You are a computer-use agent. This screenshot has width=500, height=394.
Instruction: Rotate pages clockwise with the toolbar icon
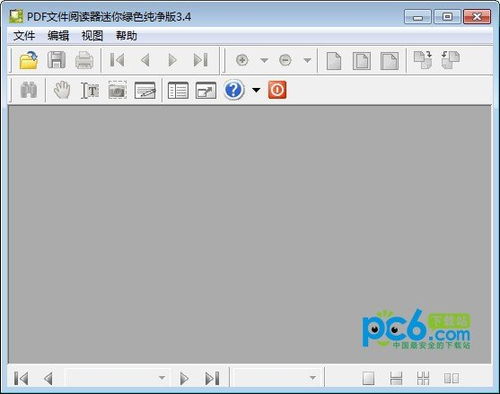423,60
